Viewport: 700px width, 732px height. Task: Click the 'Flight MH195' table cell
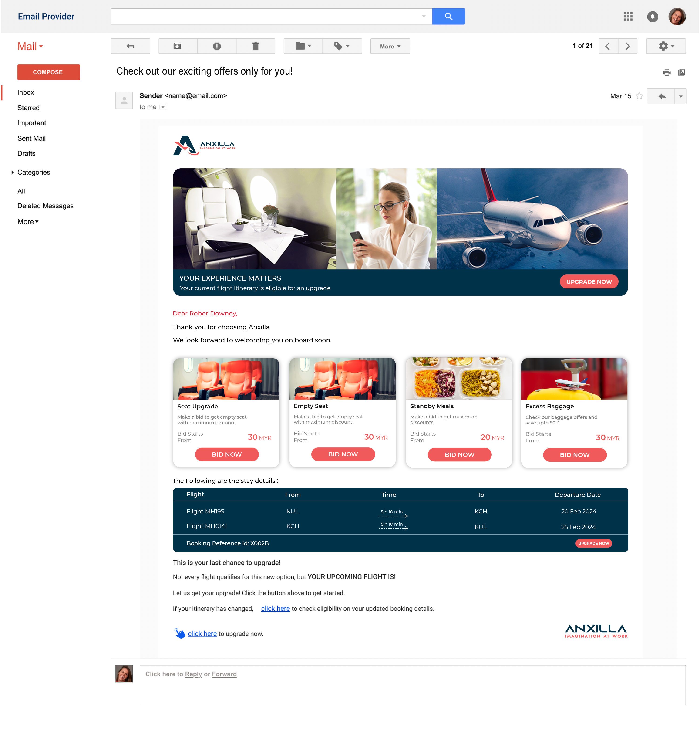(205, 511)
